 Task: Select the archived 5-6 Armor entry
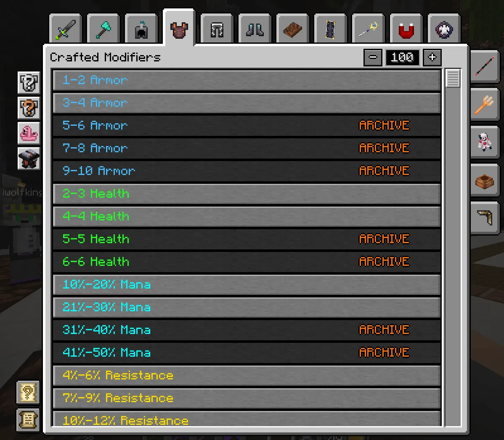coord(247,125)
